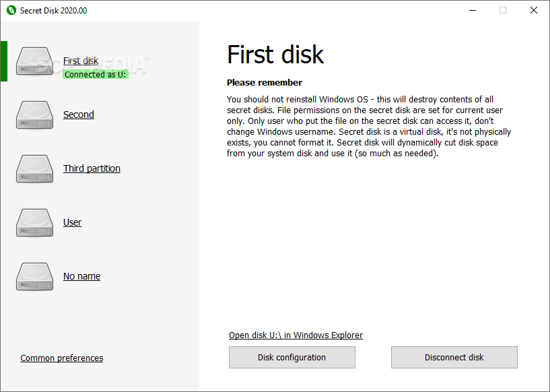Click the 'Please remember' heading
The image size is (550, 392).
[265, 82]
